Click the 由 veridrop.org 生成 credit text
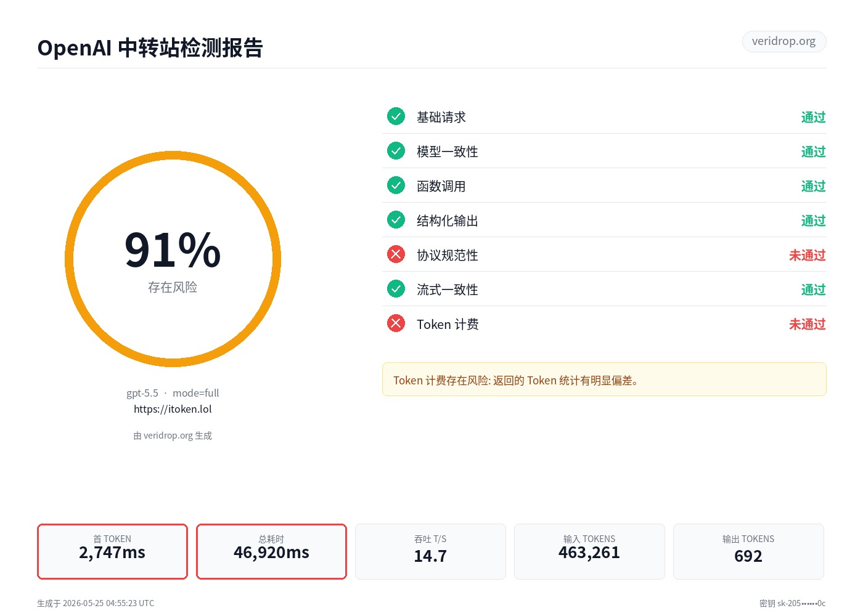The image size is (863, 616). coord(173,436)
